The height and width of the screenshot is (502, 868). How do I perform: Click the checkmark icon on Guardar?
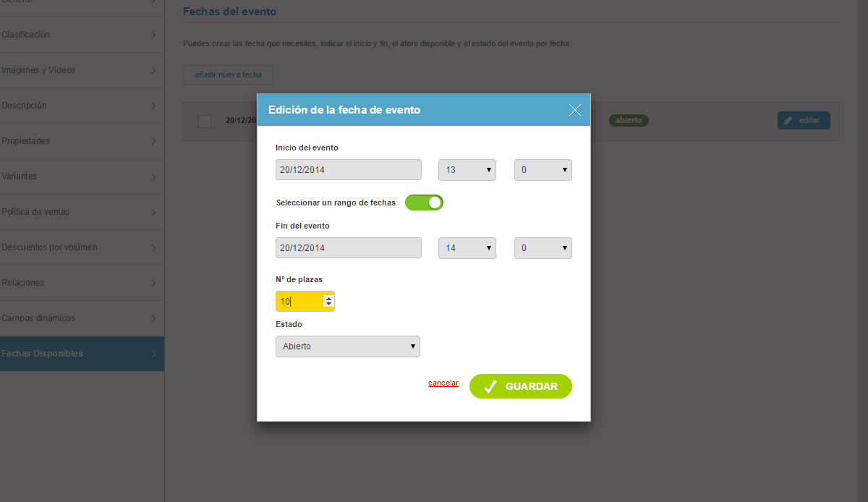point(490,386)
